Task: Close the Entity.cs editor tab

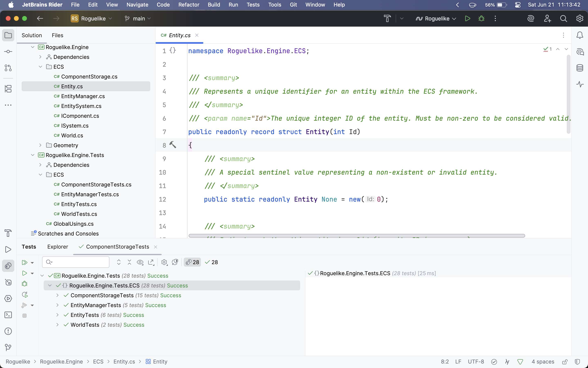Action: coord(197,35)
